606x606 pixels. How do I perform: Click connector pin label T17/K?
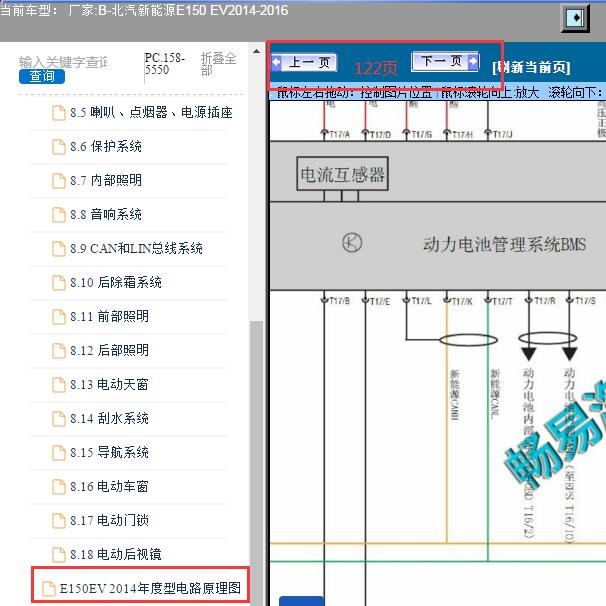(x=462, y=301)
